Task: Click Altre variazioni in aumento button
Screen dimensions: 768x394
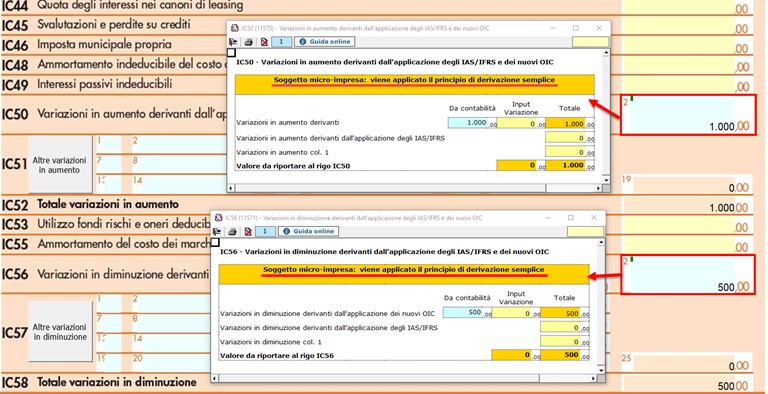Action: tap(60, 165)
